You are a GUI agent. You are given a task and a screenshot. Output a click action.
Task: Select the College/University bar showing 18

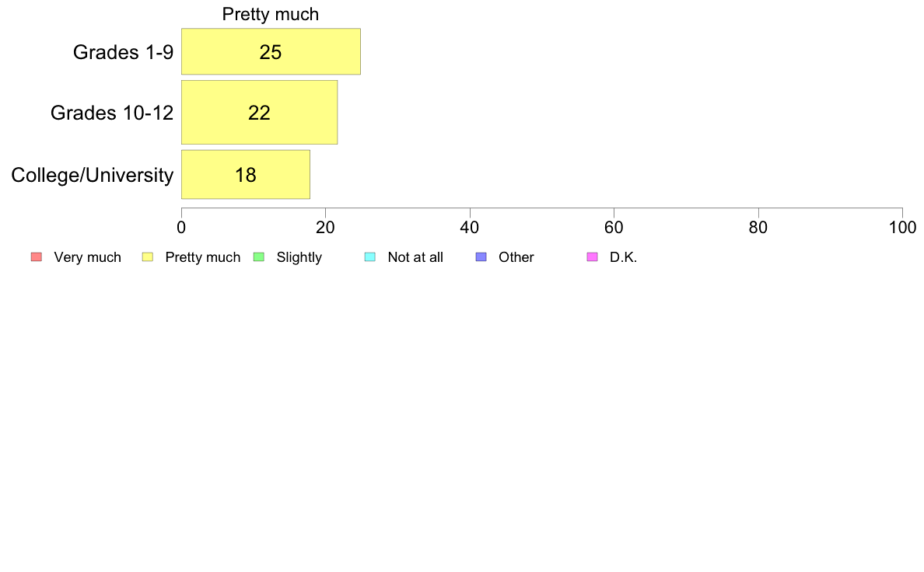(246, 175)
